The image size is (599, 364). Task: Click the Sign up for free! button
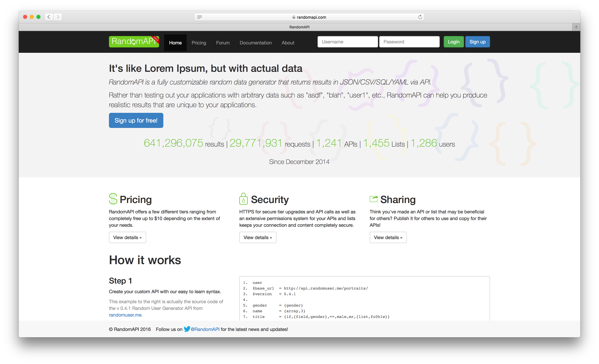pyautogui.click(x=136, y=120)
